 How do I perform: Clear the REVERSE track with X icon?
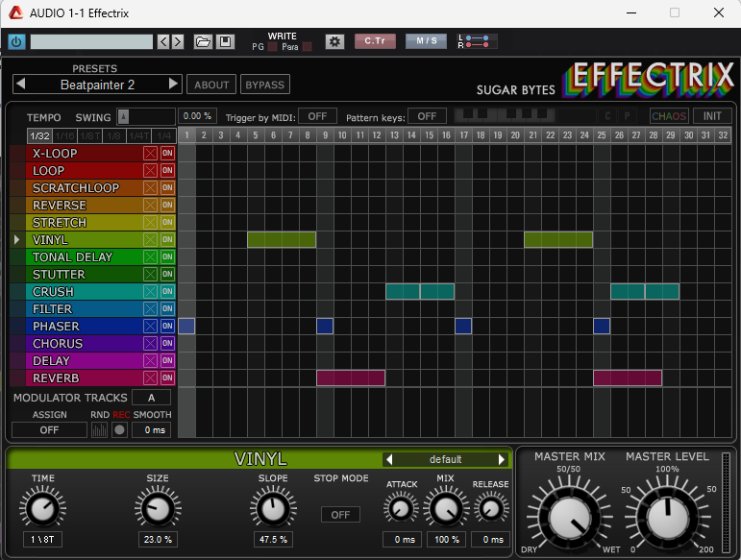(150, 205)
